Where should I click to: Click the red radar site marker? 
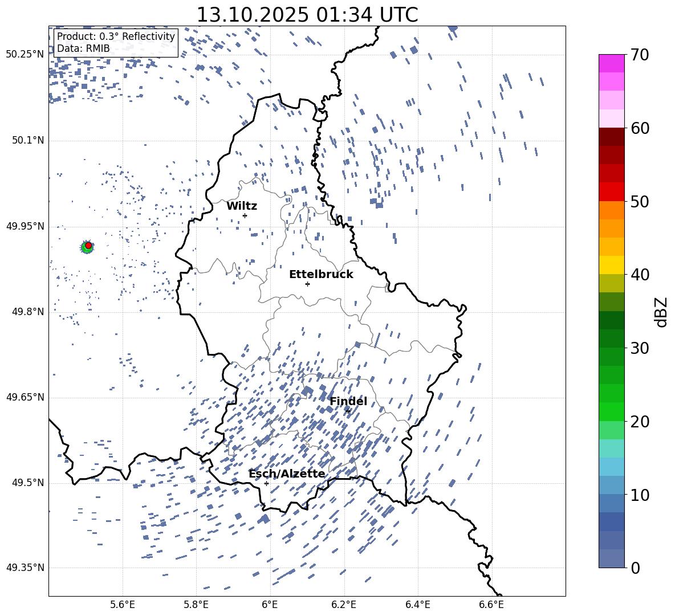point(88,246)
